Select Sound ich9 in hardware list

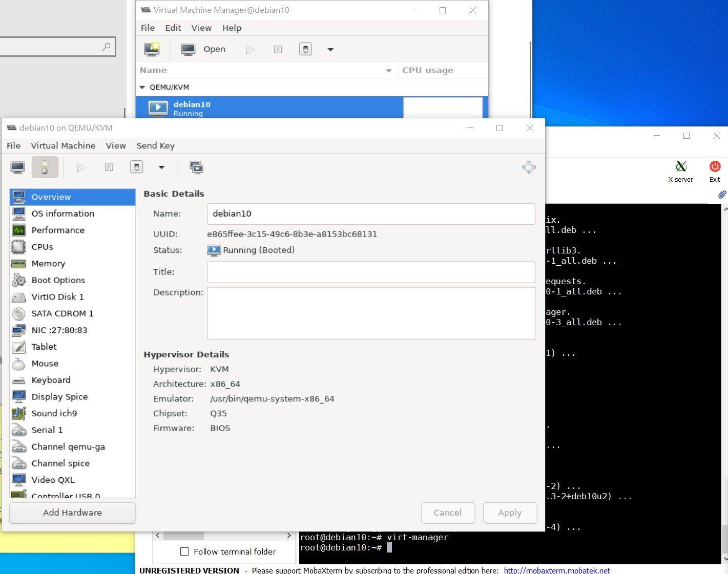click(x=72, y=413)
